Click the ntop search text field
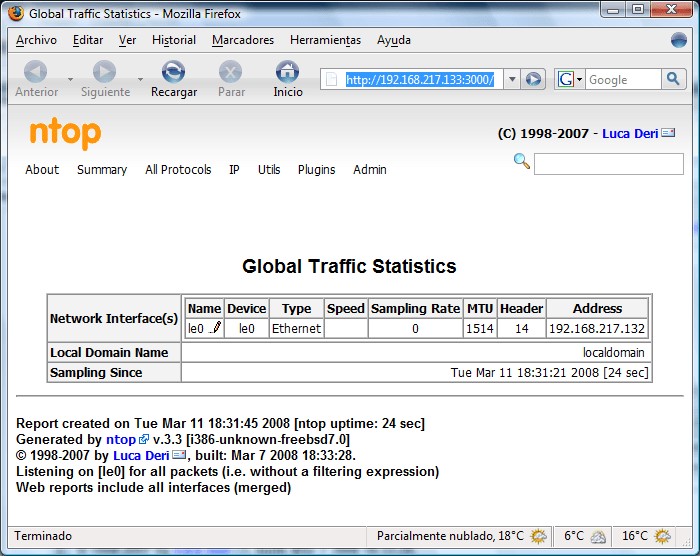Screen dimensions: 700x556 (x=608, y=164)
